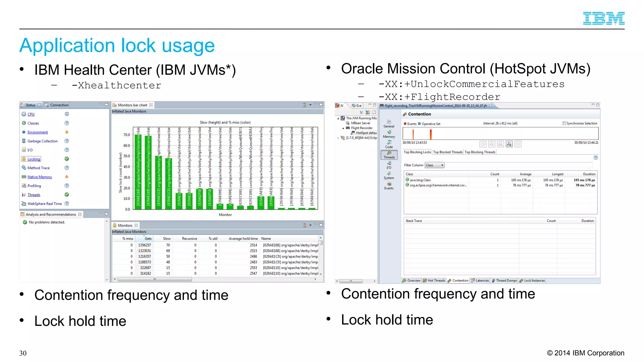The height and width of the screenshot is (362, 644).
Task: Sort by the Average hold time column header
Action: point(243,239)
